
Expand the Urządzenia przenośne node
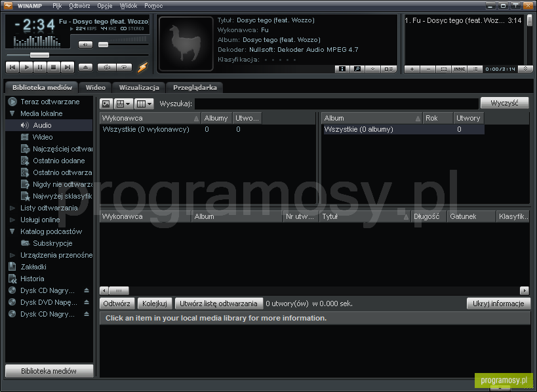12,255
